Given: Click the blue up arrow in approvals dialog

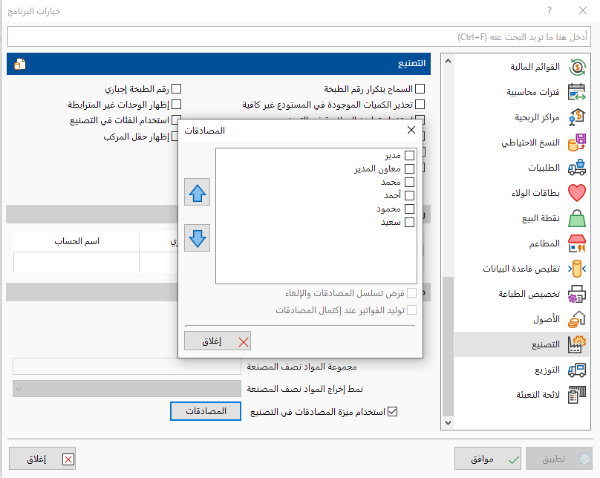Looking at the screenshot, I should (x=197, y=193).
